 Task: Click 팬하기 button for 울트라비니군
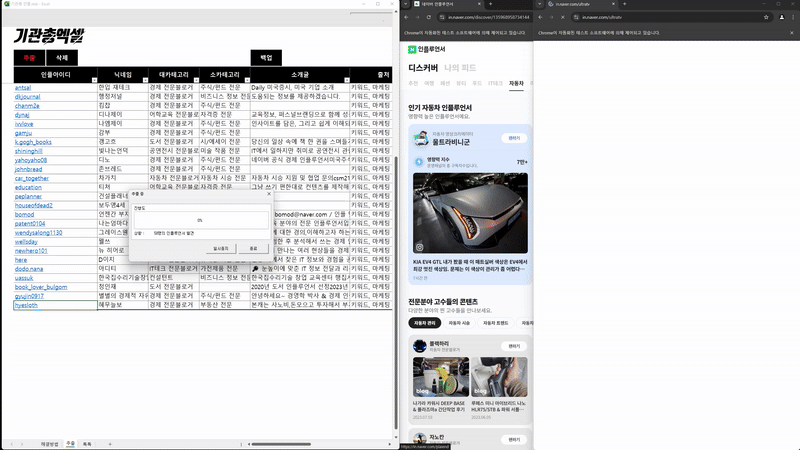tap(514, 138)
